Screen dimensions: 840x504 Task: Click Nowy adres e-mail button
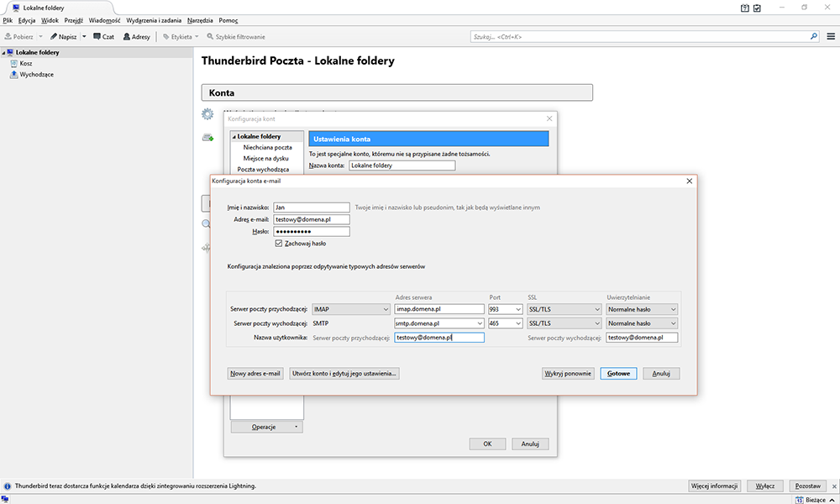pos(255,373)
